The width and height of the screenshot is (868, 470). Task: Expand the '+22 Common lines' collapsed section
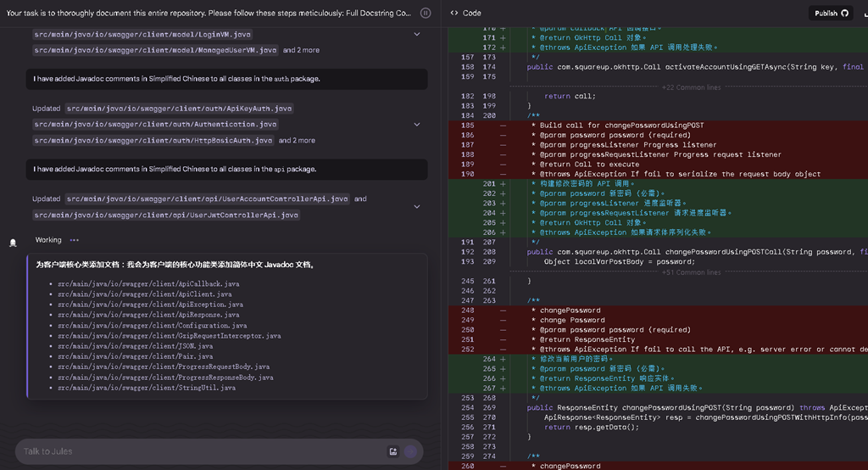pyautogui.click(x=691, y=87)
